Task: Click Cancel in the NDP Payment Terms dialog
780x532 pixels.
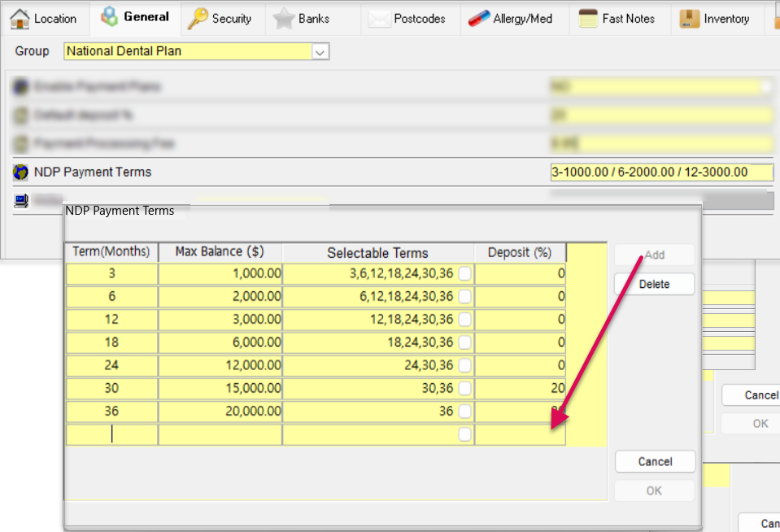Action: [655, 462]
